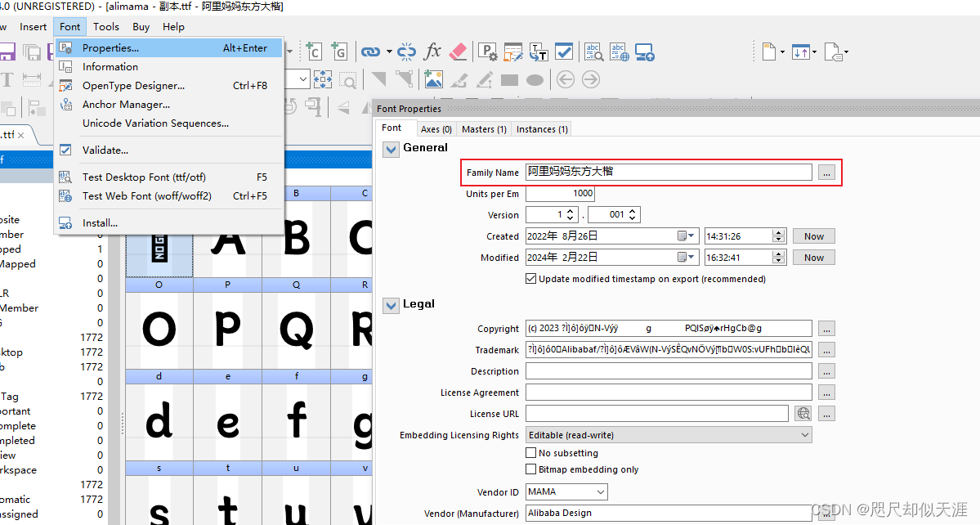Screen dimensions: 980x525
Task: Adjust the Modified time 16:32:41 spinner
Action: pyautogui.click(x=778, y=258)
